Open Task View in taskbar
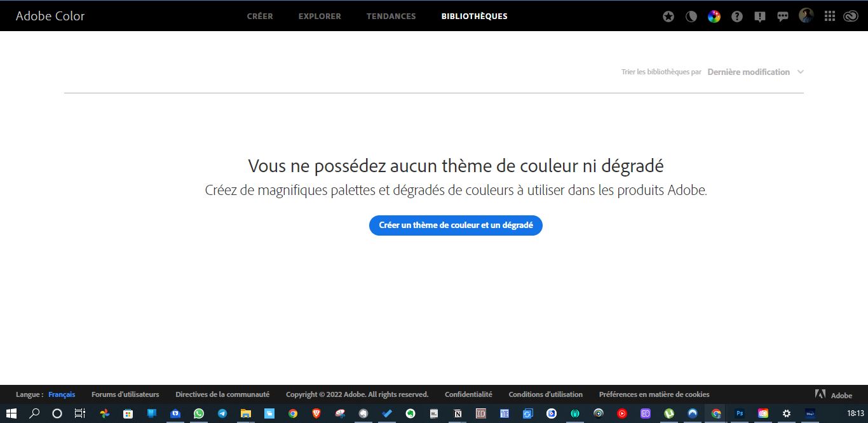 [x=80, y=413]
